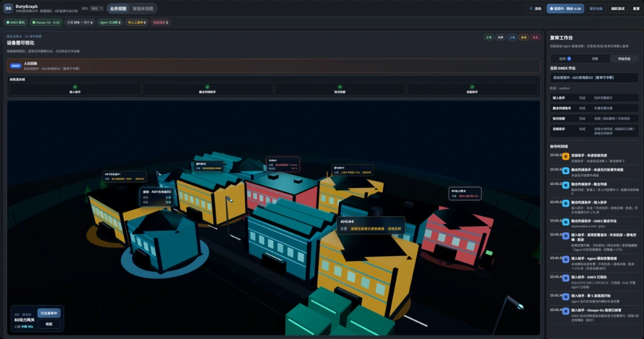644x339 pixels.
Task: Click the 重置 button
Action: (636, 8)
